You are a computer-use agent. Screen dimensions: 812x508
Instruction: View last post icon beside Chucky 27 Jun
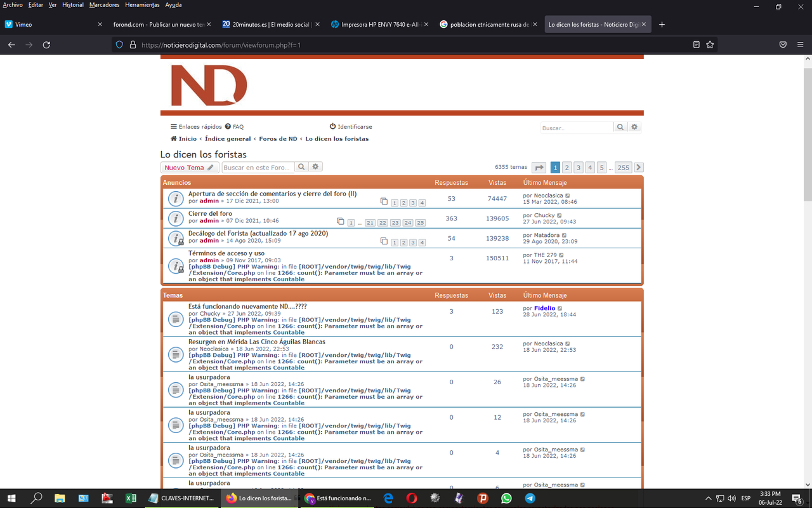[560, 215]
